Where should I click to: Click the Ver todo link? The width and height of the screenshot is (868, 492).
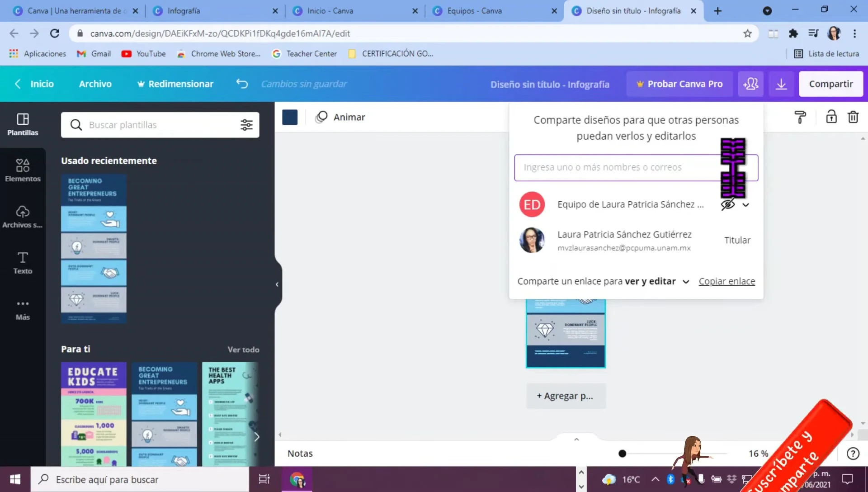point(243,350)
